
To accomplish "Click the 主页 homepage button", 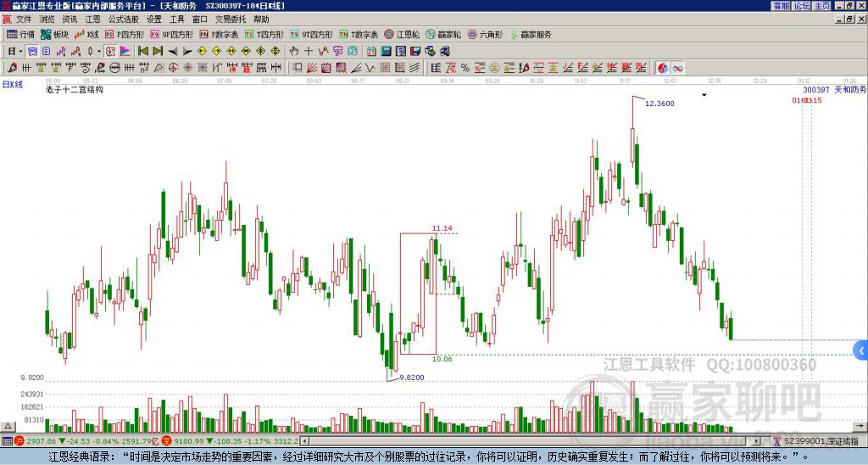I will [821, 6].
